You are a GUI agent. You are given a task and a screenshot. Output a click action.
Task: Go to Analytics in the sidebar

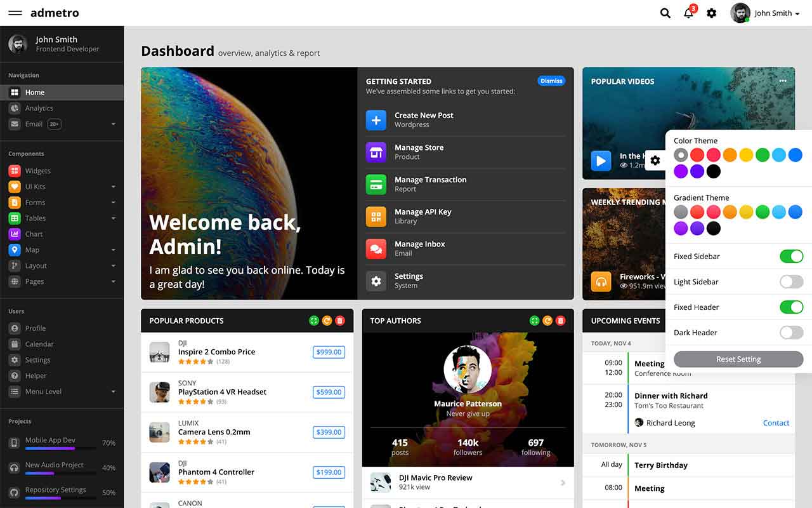point(39,109)
